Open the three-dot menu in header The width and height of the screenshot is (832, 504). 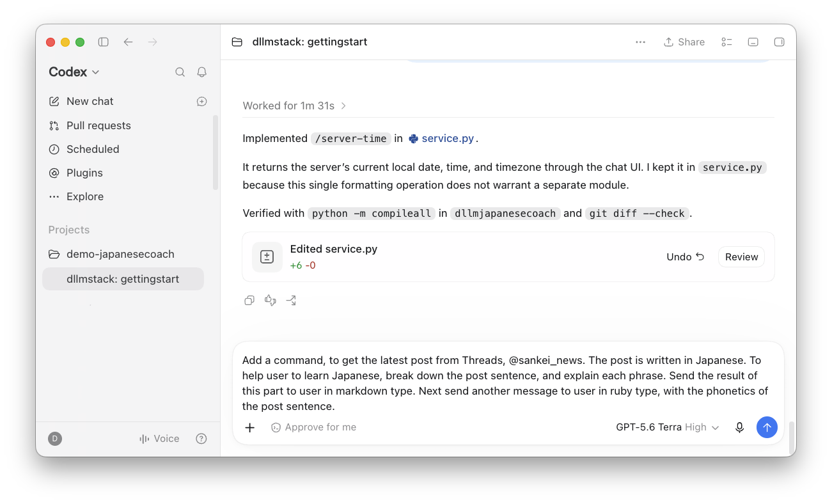(640, 42)
